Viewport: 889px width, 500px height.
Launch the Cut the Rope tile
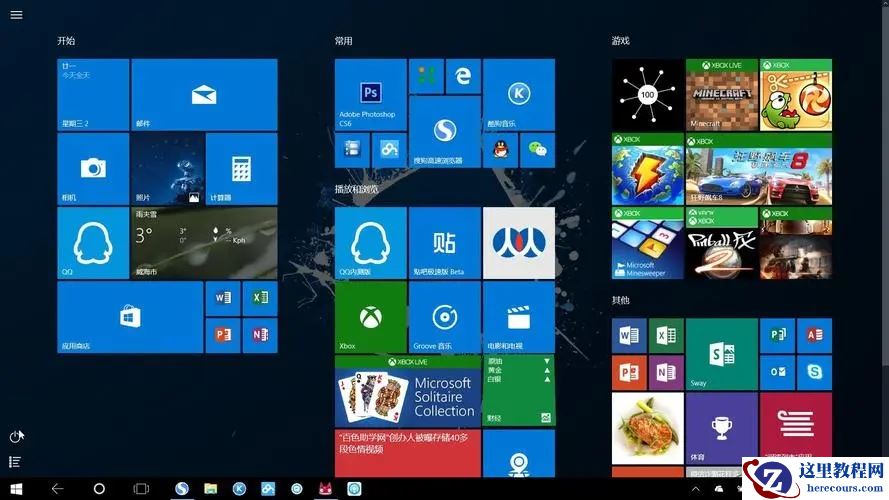(x=796, y=95)
